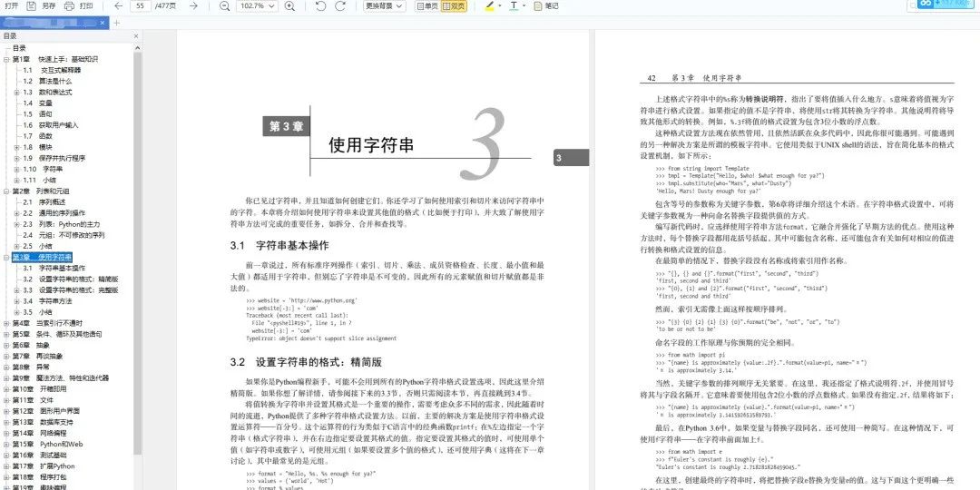Expand the 1.9 保存并执行程序 node

pyautogui.click(x=17, y=158)
